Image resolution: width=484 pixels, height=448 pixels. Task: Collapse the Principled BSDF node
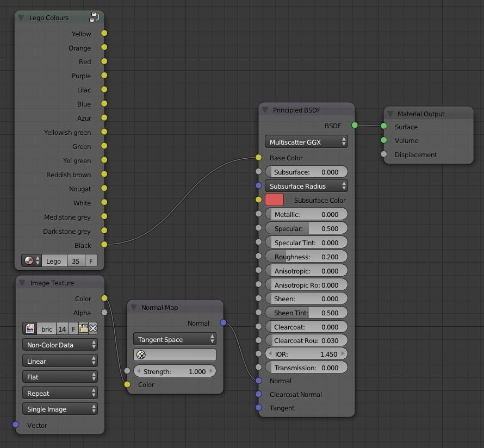(265, 110)
